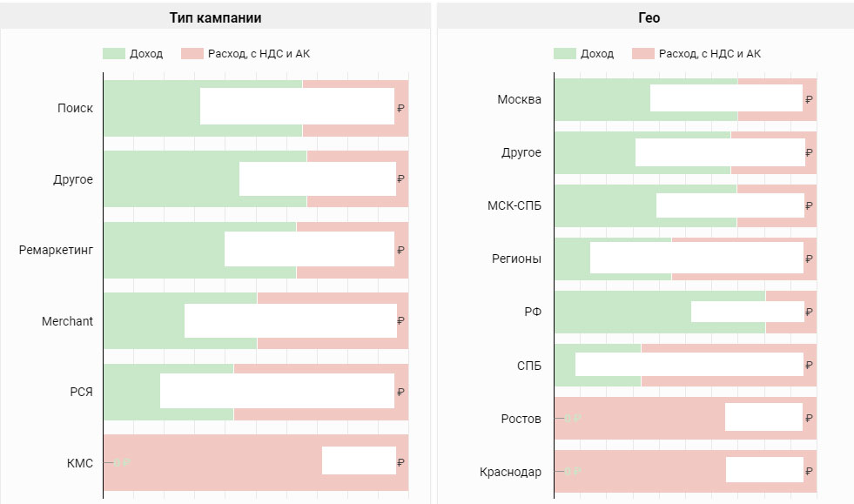Click the Краснодар axis label

(510, 472)
